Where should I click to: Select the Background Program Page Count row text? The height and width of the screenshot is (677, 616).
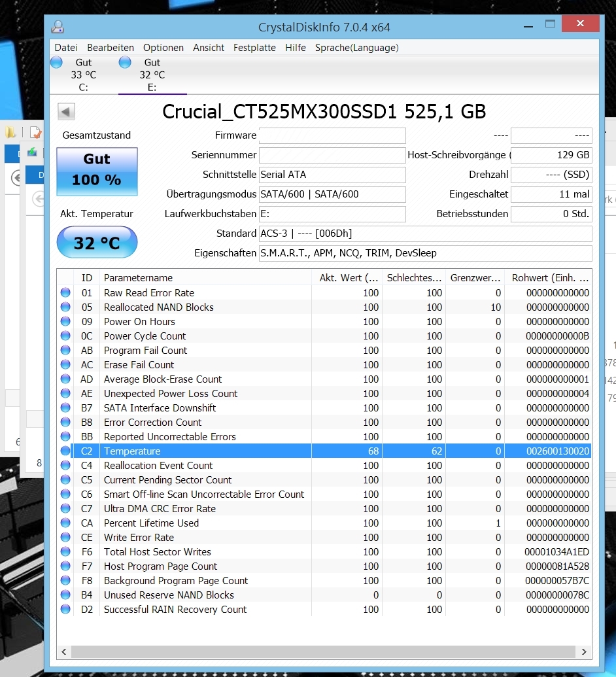point(176,580)
